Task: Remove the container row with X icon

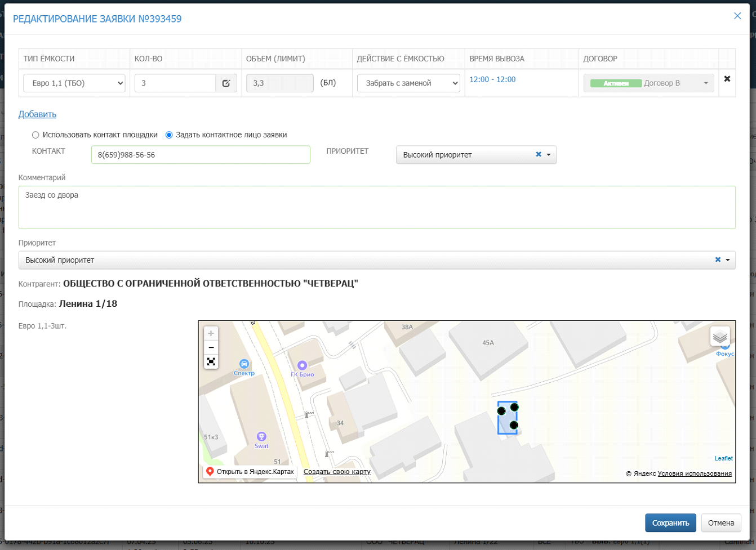Action: point(727,79)
